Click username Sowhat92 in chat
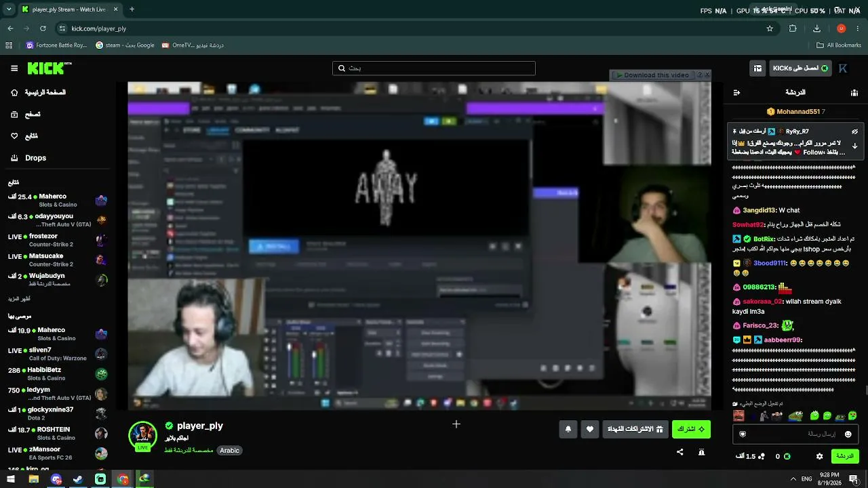The height and width of the screenshot is (488, 868). click(x=748, y=225)
